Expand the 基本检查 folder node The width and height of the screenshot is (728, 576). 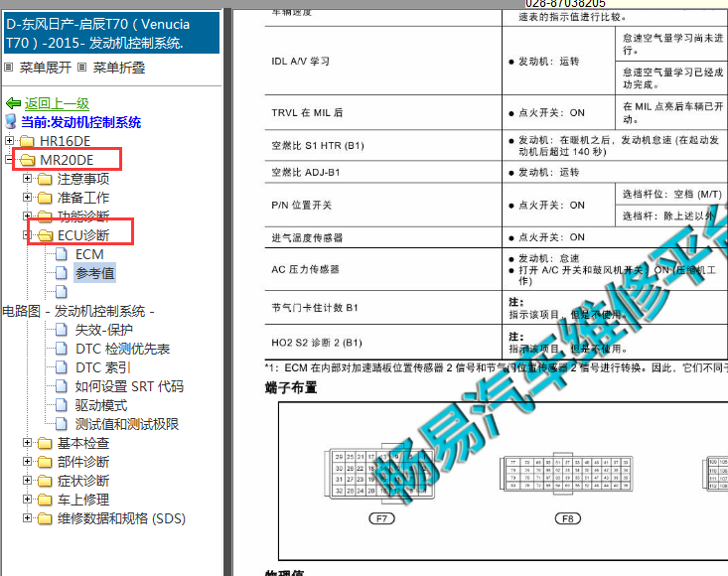click(x=28, y=443)
